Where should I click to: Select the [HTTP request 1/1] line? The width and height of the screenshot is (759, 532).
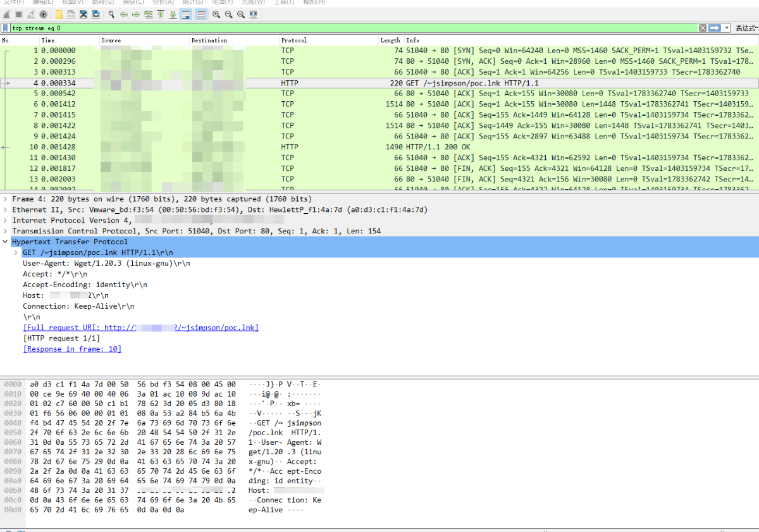click(61, 338)
